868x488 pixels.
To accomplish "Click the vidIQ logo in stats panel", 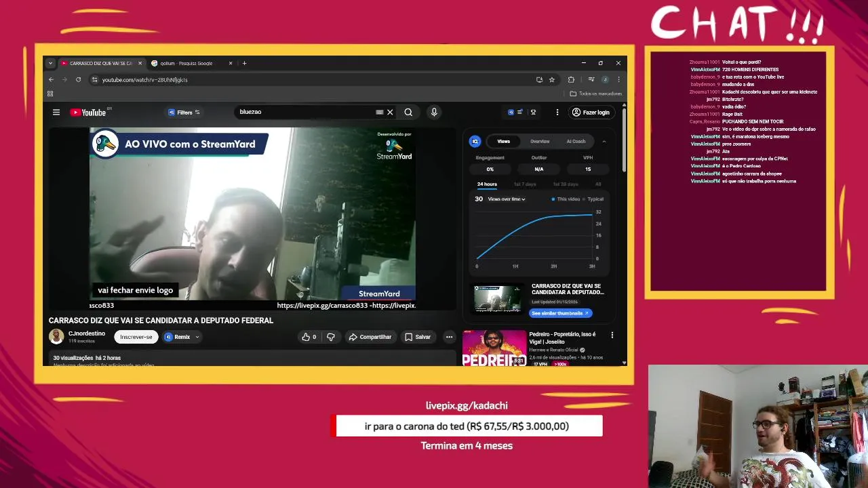I will (475, 141).
